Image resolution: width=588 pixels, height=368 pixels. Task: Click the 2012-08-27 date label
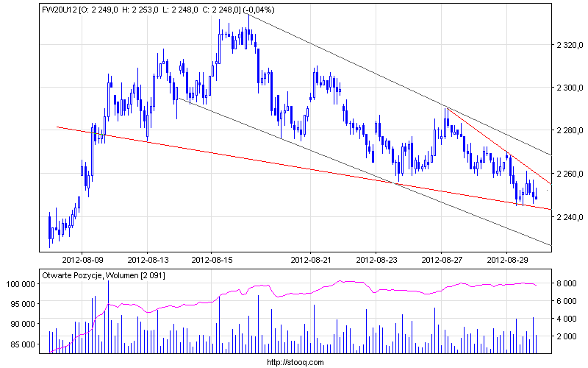[x=442, y=260]
